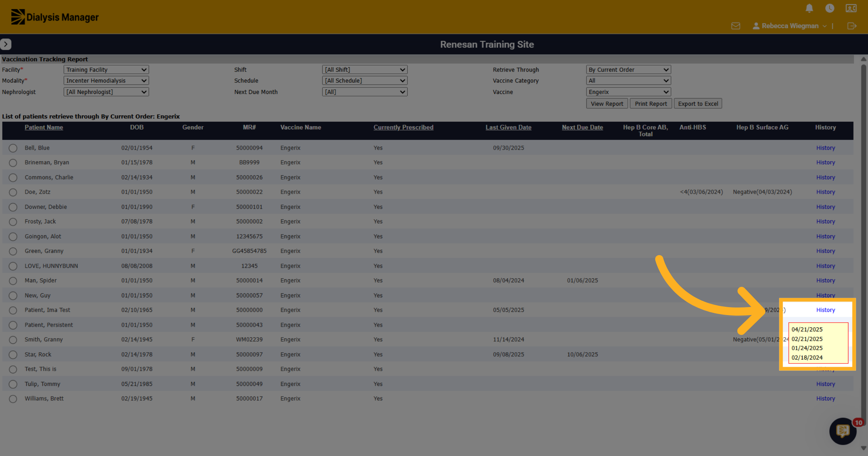The image size is (868, 456).
Task: Click 04/21/2025 in history popup
Action: [x=807, y=330]
